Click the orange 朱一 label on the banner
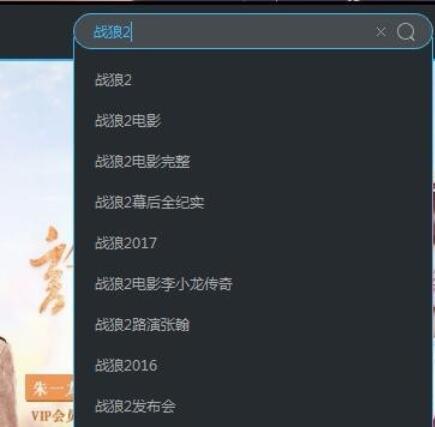 (x=50, y=388)
